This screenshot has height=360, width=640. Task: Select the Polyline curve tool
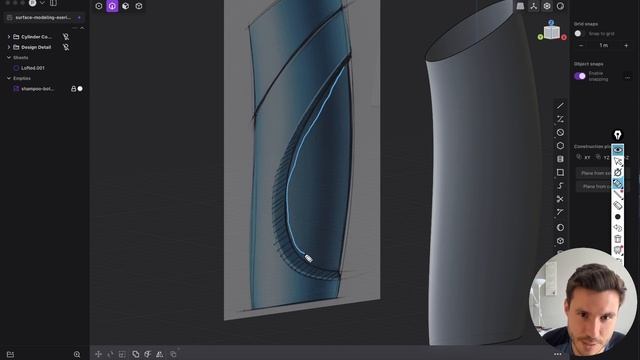(560, 119)
